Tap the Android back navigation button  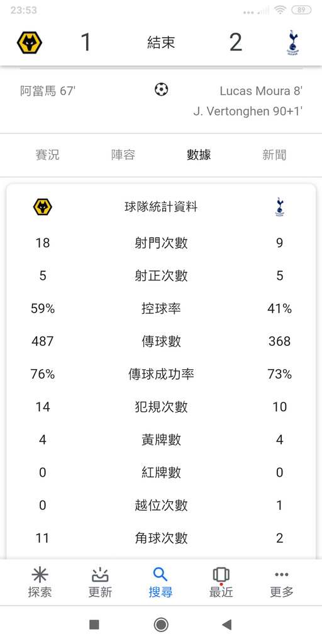pyautogui.click(x=226, y=625)
